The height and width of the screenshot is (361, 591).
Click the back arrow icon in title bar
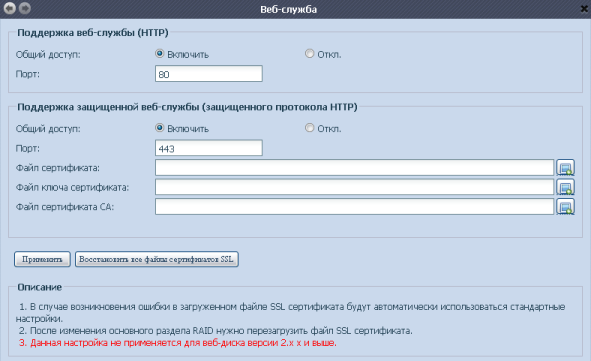click(10, 8)
